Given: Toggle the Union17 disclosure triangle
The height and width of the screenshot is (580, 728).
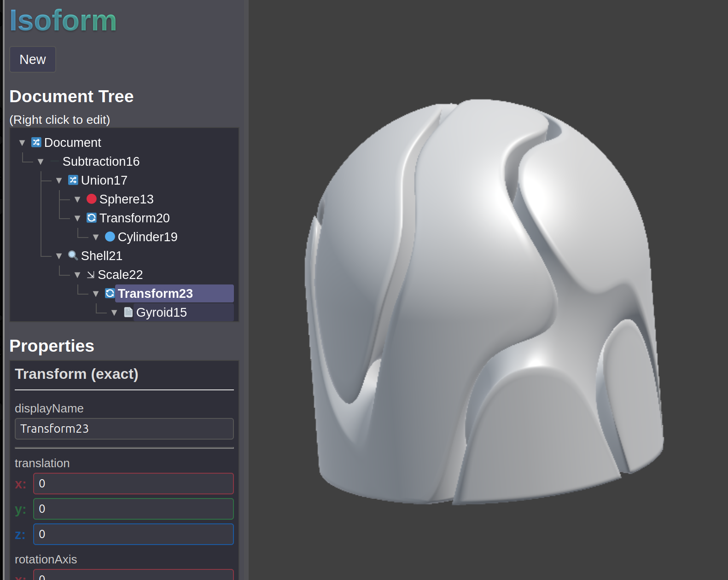Looking at the screenshot, I should [59, 180].
